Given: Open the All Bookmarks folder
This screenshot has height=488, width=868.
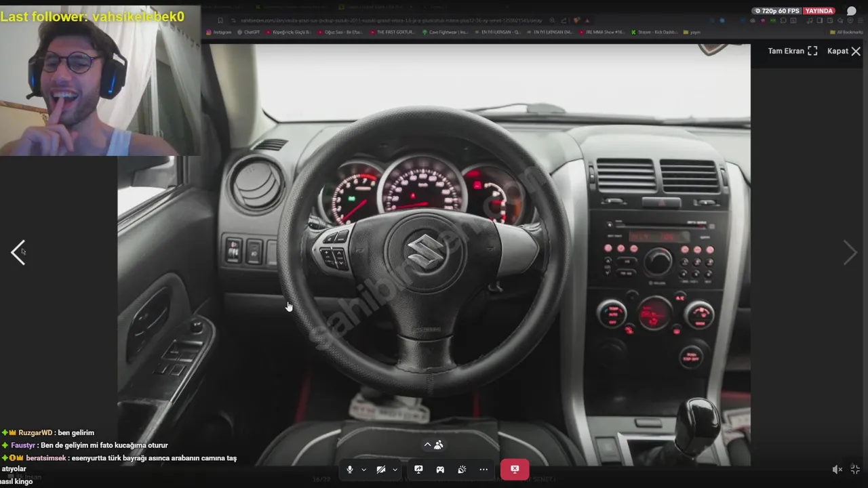Looking at the screenshot, I should pos(846,32).
